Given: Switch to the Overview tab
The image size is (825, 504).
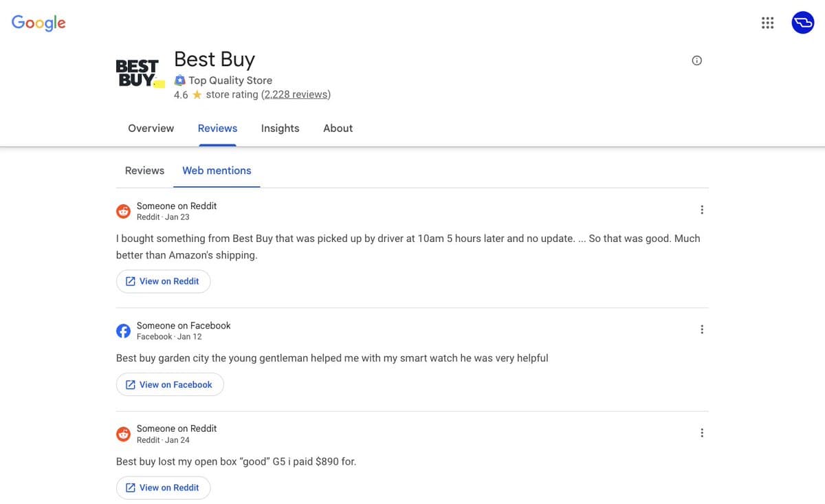Looking at the screenshot, I should 151,128.
